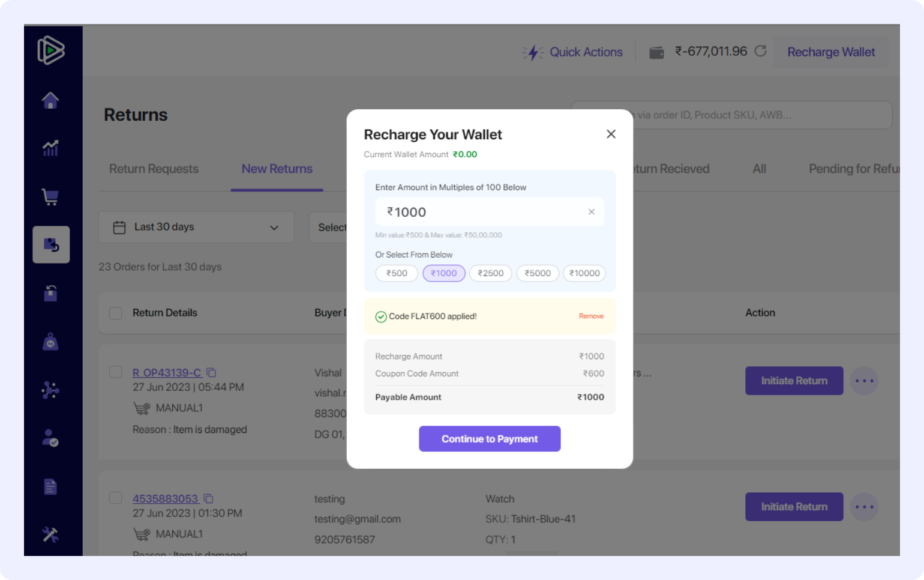Select the analytics chart icon in sidebar
924x580 pixels.
(50, 148)
